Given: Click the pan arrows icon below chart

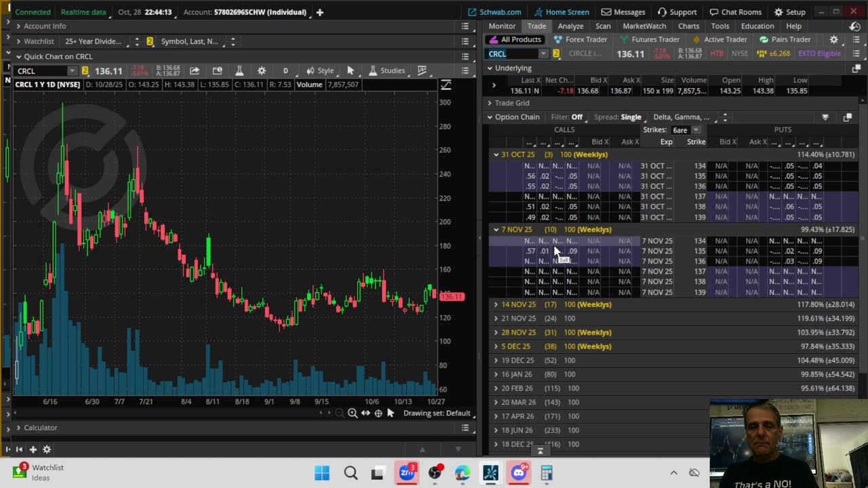Looking at the screenshot, I should pos(366,413).
